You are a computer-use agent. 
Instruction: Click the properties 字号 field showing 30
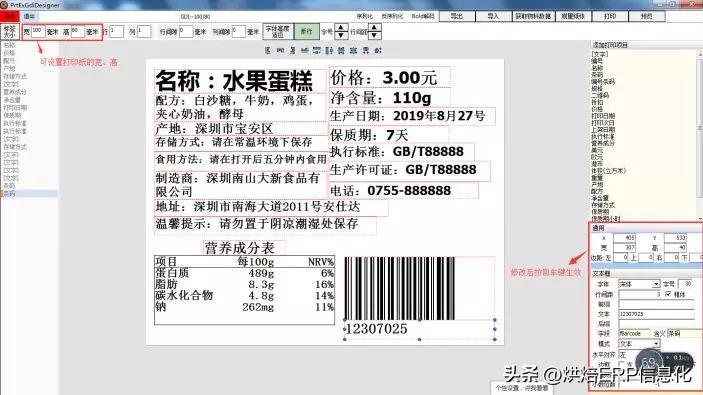(x=685, y=284)
